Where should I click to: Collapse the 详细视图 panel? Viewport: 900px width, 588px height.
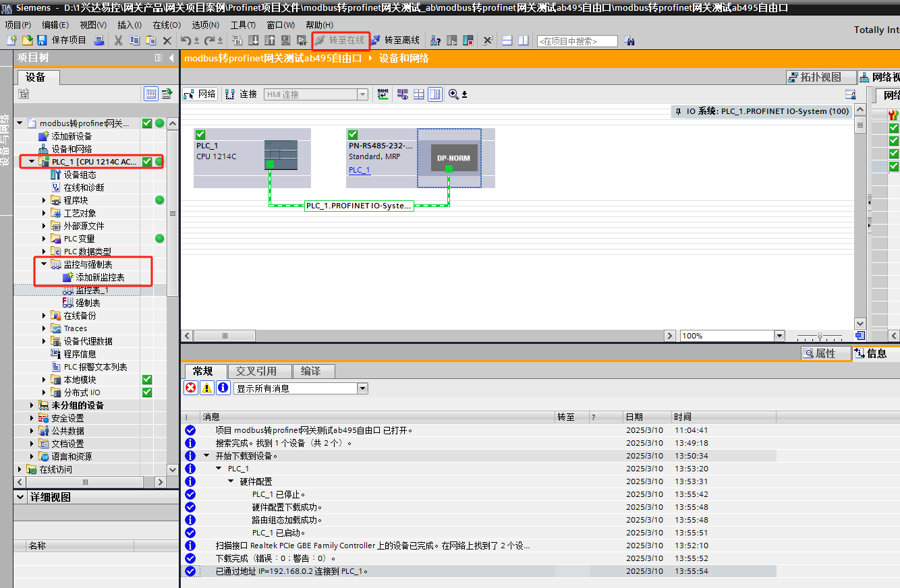point(20,497)
